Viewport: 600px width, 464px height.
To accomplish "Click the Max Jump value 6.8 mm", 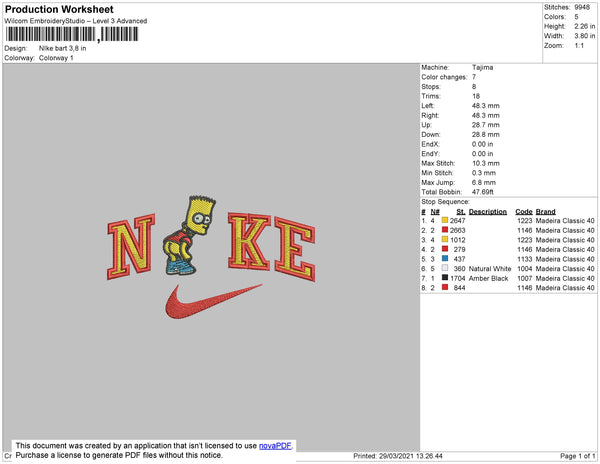I will pyautogui.click(x=484, y=182).
